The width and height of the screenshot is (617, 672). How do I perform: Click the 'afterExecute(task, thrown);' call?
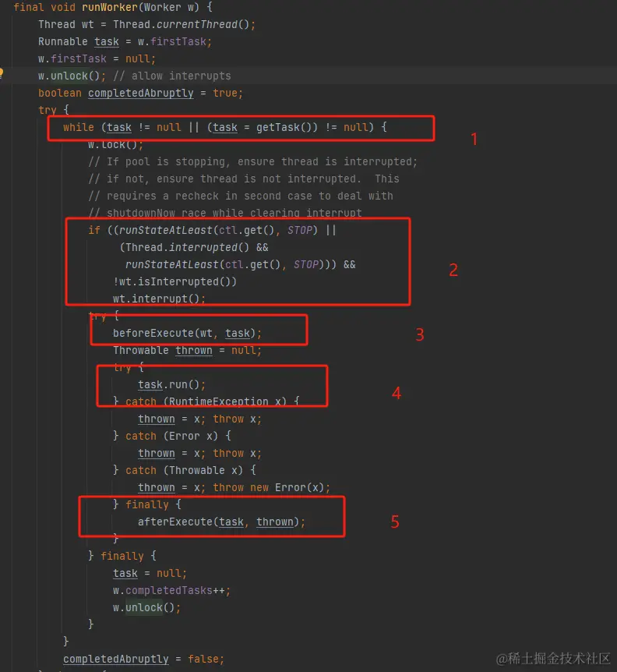pyautogui.click(x=221, y=522)
